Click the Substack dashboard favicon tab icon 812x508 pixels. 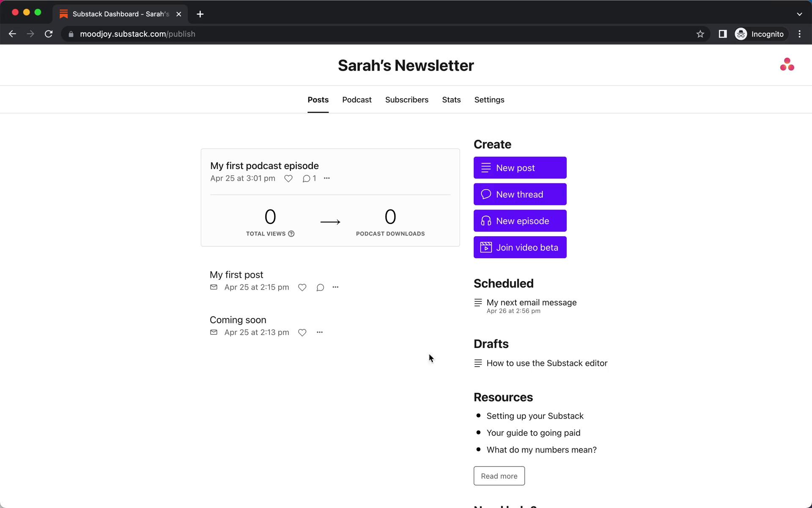click(63, 14)
